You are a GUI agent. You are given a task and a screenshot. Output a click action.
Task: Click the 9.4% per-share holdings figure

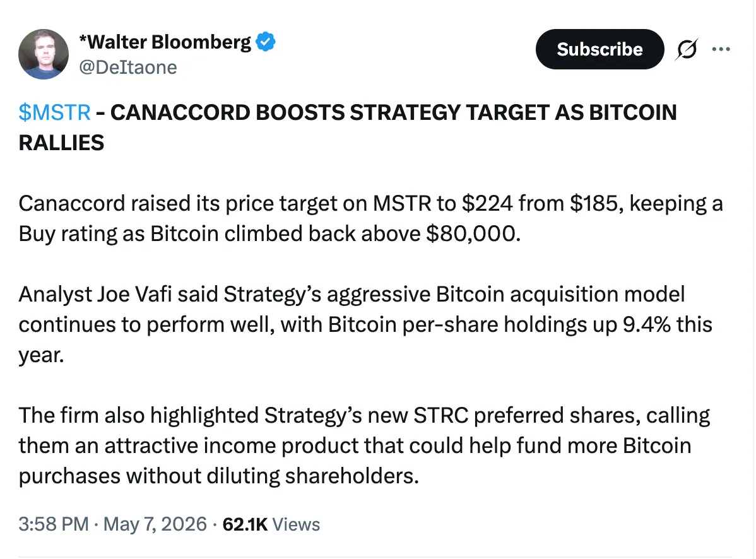coord(647,324)
